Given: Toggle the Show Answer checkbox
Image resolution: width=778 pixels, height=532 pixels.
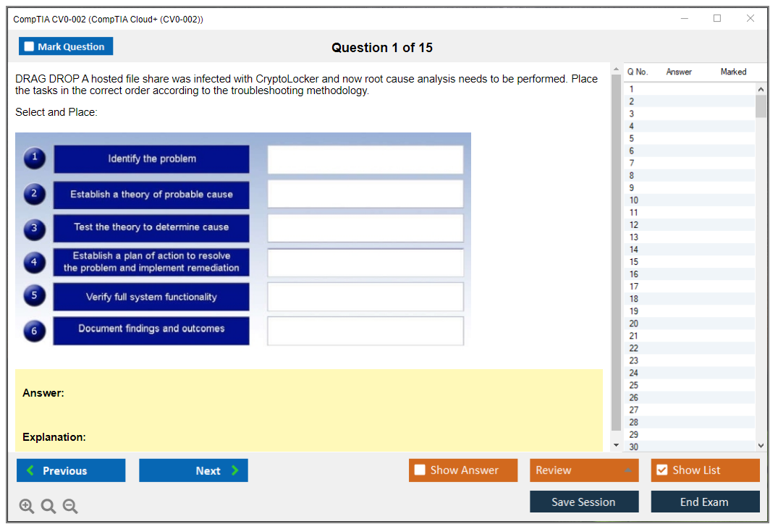Looking at the screenshot, I should pyautogui.click(x=420, y=470).
